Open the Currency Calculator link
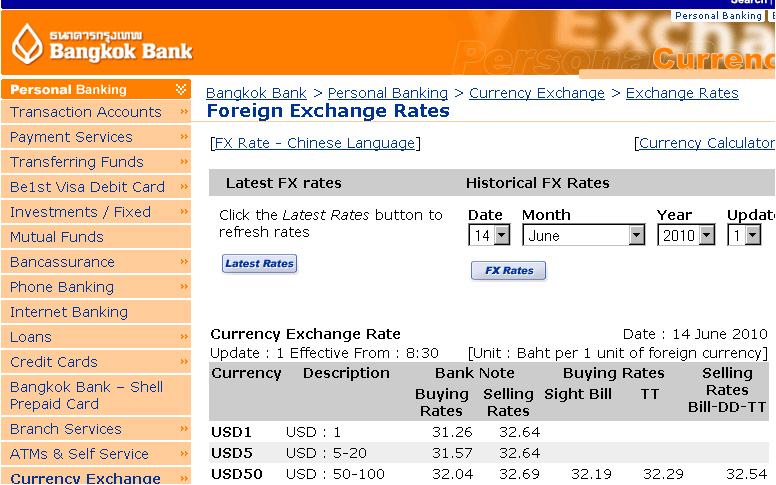The height and width of the screenshot is (485, 776). click(707, 143)
